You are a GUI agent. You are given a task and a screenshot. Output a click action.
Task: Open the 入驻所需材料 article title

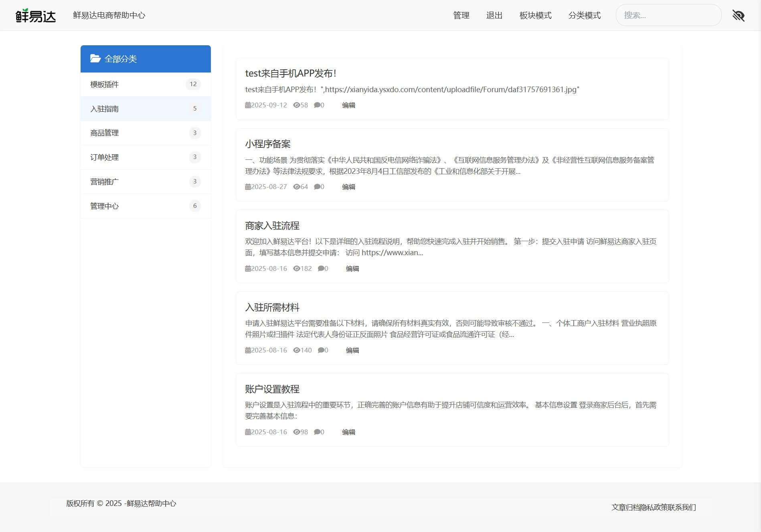coord(272,308)
